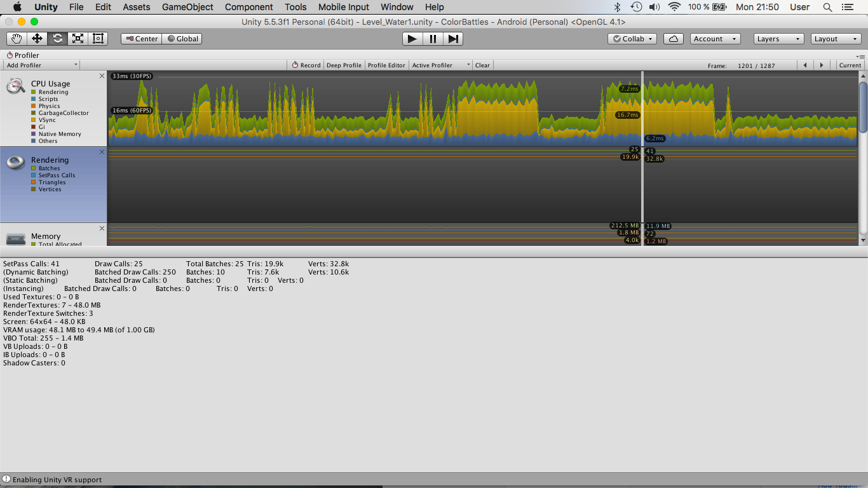Image resolution: width=868 pixels, height=488 pixels.
Task: Toggle GarbageCollector series in CPU legend
Action: tap(60, 113)
